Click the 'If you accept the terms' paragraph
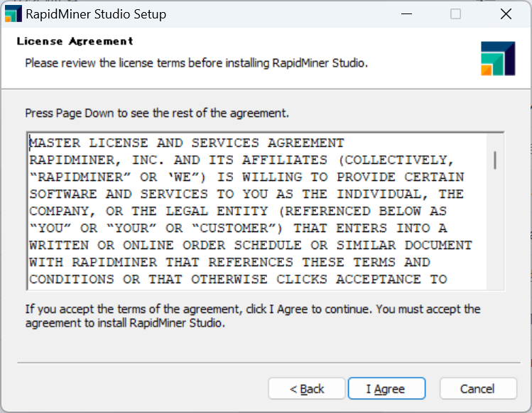The width and height of the screenshot is (532, 413). coord(253,316)
